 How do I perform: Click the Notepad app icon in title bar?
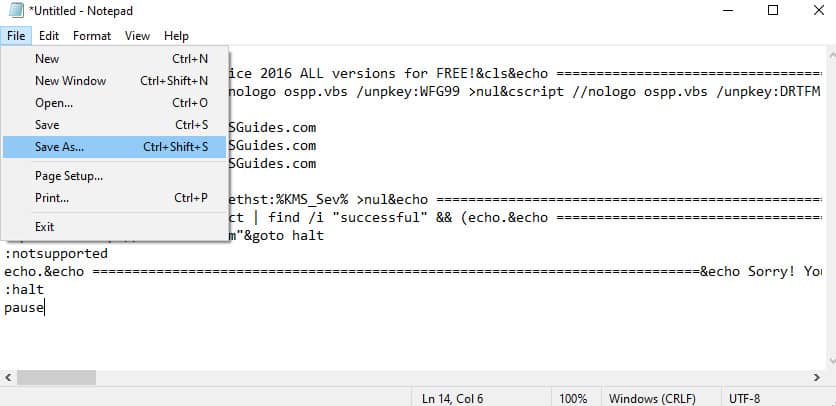pyautogui.click(x=17, y=11)
